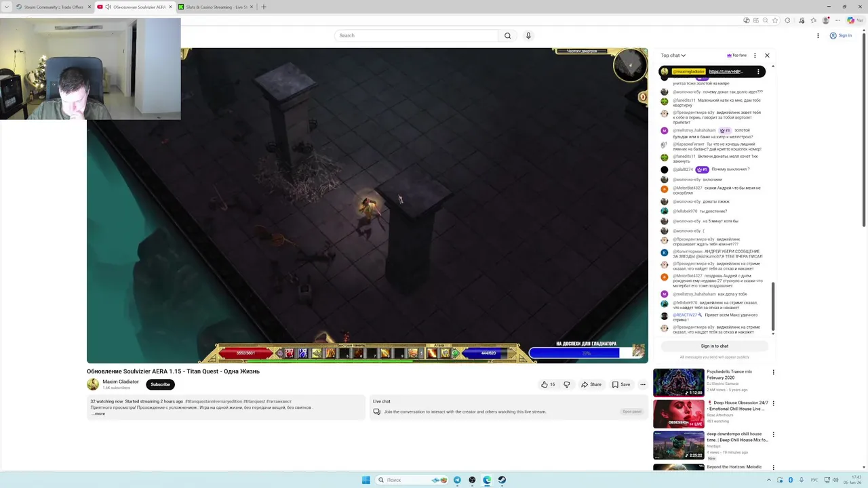The width and height of the screenshot is (868, 488).
Task: Switch the РУС input language indicator
Action: point(813,480)
